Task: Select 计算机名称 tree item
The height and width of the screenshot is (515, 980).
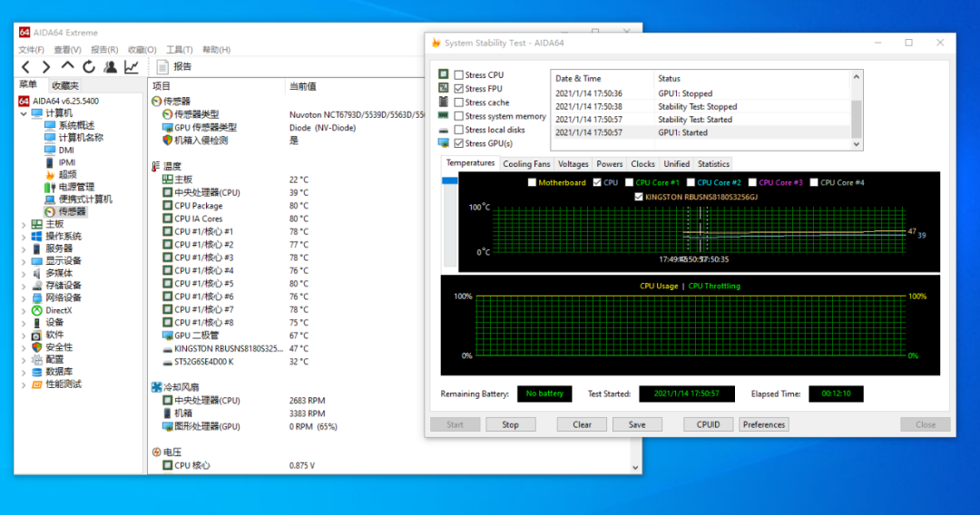Action: point(81,137)
